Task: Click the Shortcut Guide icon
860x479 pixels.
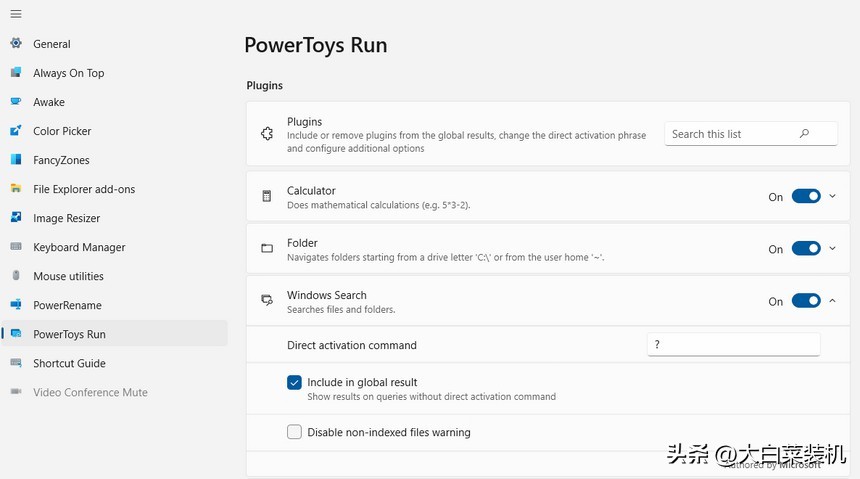Action: (x=16, y=363)
